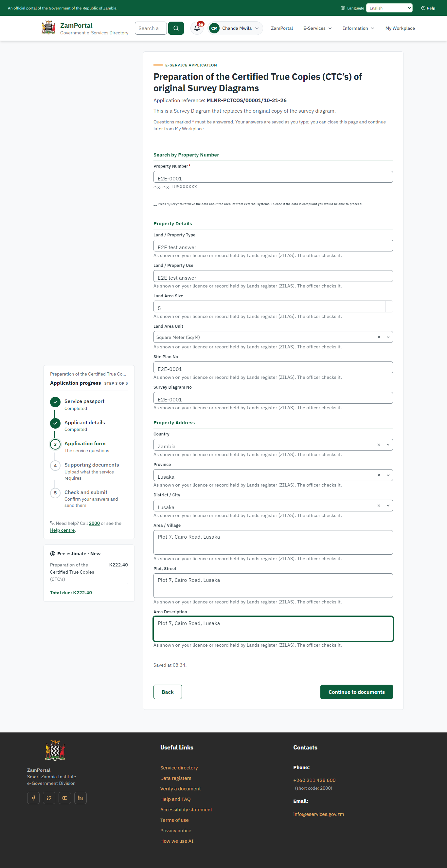Open the Country dropdown arrow

[x=388, y=445]
